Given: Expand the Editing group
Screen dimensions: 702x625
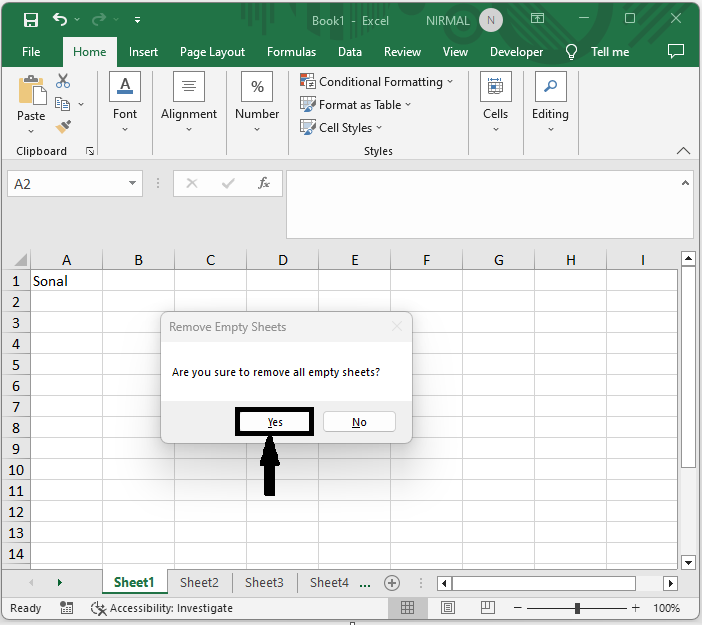Looking at the screenshot, I should pyautogui.click(x=551, y=102).
